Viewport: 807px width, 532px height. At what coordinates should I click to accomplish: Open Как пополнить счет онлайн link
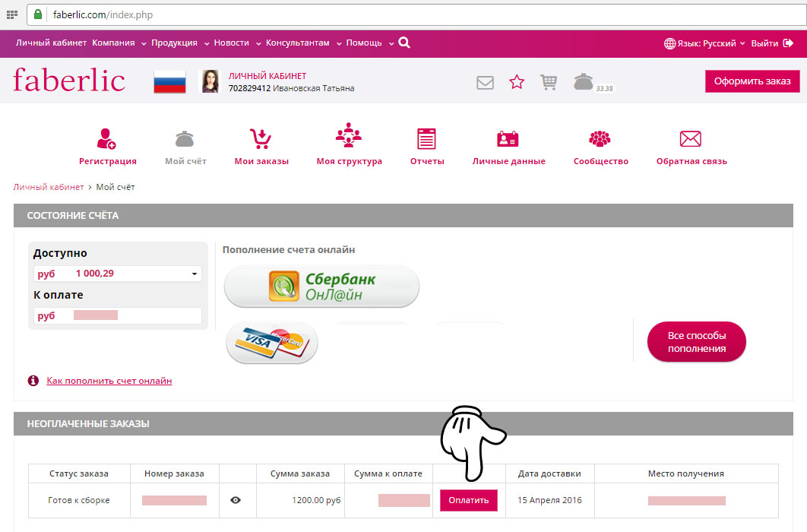(109, 381)
